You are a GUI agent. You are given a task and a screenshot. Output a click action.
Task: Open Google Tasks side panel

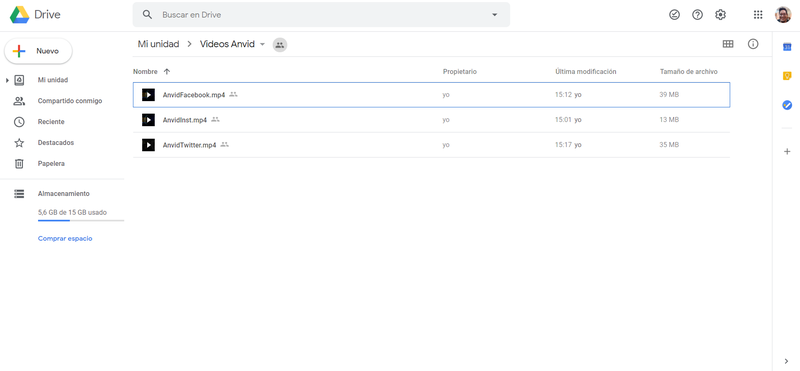coord(787,105)
